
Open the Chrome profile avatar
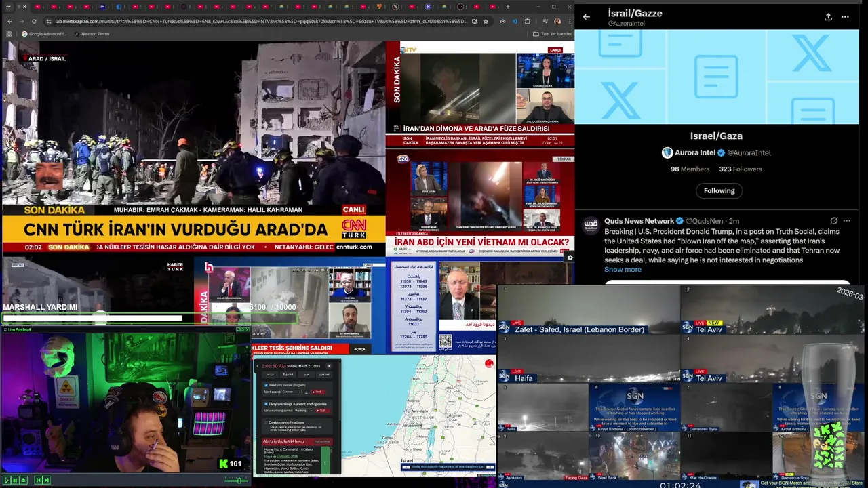[557, 21]
